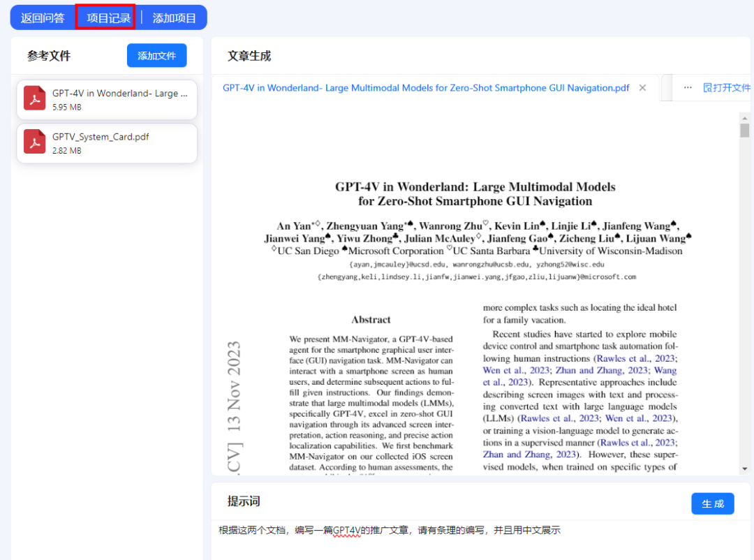Click the PDF viewer scrollbar thumb
Image resolution: width=754 pixels, height=560 pixels.
coord(744,131)
